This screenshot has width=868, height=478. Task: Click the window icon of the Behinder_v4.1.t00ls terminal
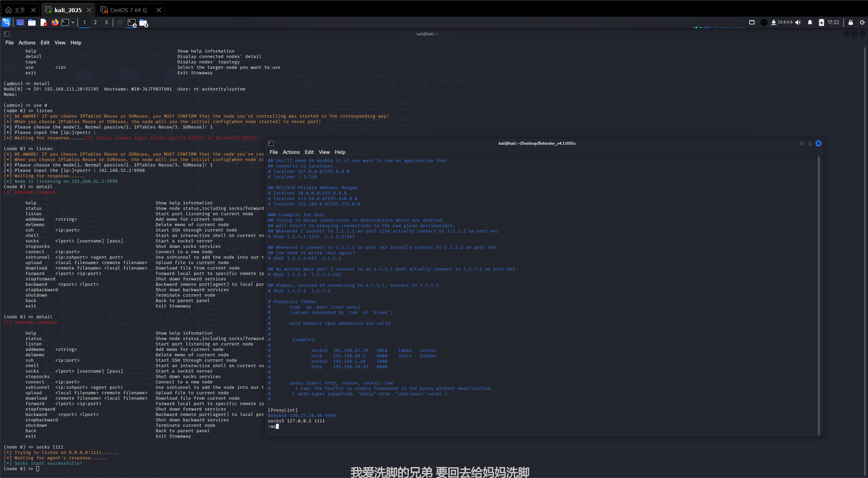271,143
